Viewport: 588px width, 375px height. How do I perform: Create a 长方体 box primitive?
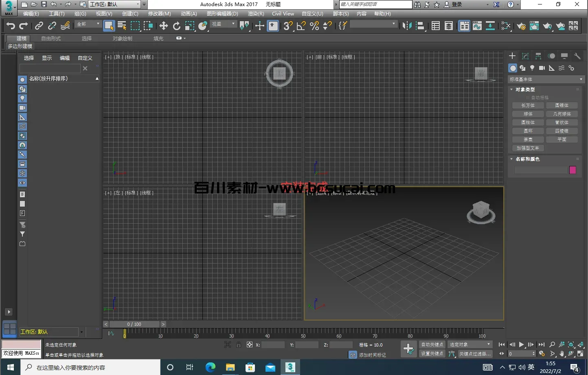coord(528,105)
